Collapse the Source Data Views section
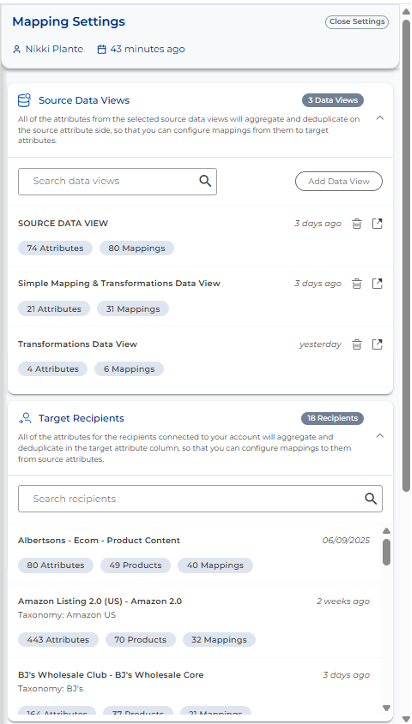Viewport: 412px width, 724px height. pos(380,118)
